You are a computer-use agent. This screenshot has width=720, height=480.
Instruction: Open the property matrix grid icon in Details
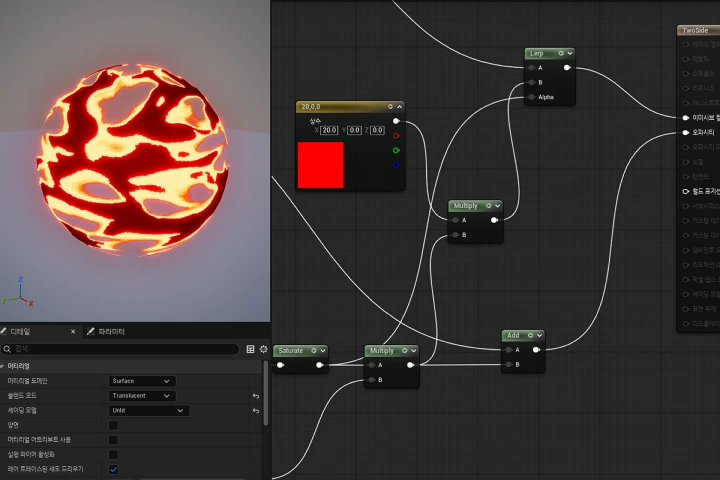(250, 349)
